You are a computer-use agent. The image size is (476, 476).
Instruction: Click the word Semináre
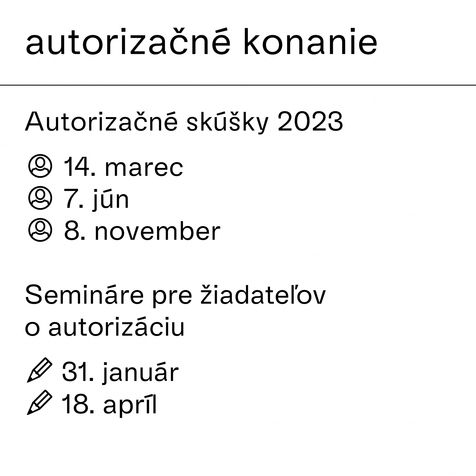[x=84, y=295]
